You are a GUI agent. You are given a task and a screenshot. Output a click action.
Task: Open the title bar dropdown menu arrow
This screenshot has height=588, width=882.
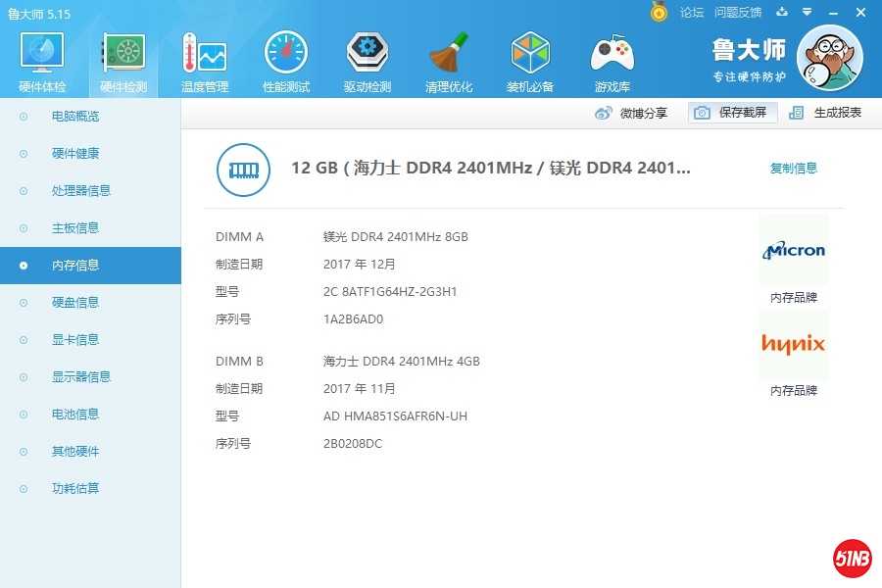806,13
